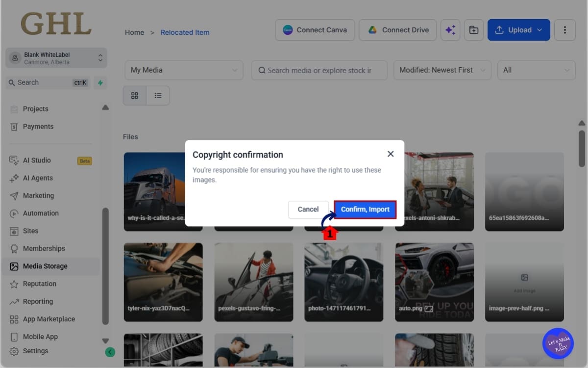Open Modified: Newest First sort dropdown
This screenshot has height=368, width=588.
pos(442,70)
